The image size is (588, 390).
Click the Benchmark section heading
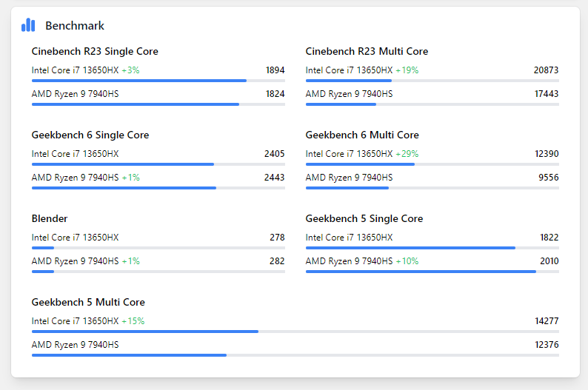pos(75,26)
